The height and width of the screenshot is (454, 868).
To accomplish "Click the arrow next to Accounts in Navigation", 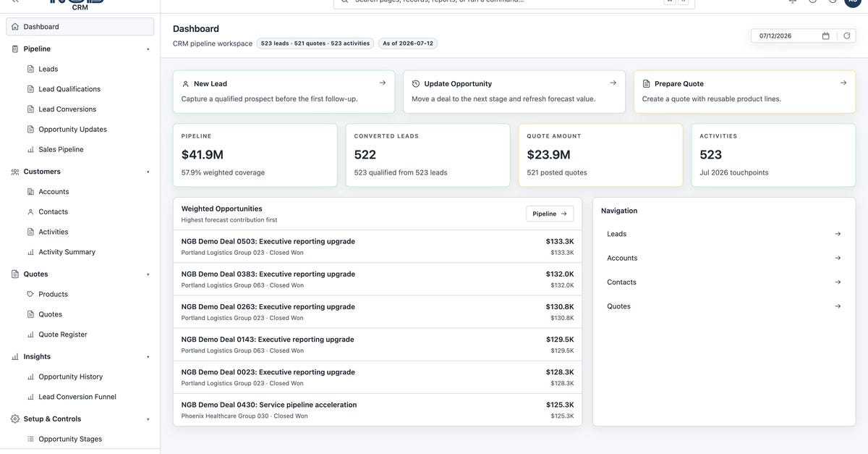I will pyautogui.click(x=838, y=258).
